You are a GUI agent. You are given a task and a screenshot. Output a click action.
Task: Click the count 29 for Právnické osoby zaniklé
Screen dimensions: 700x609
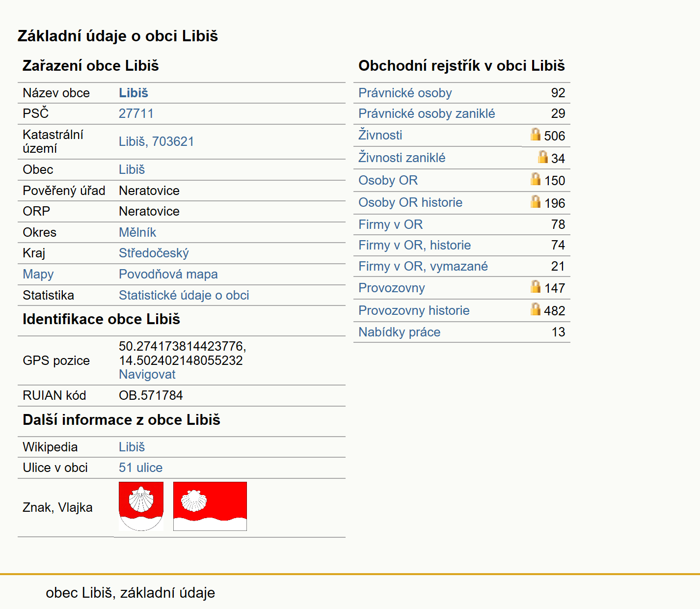click(x=558, y=113)
